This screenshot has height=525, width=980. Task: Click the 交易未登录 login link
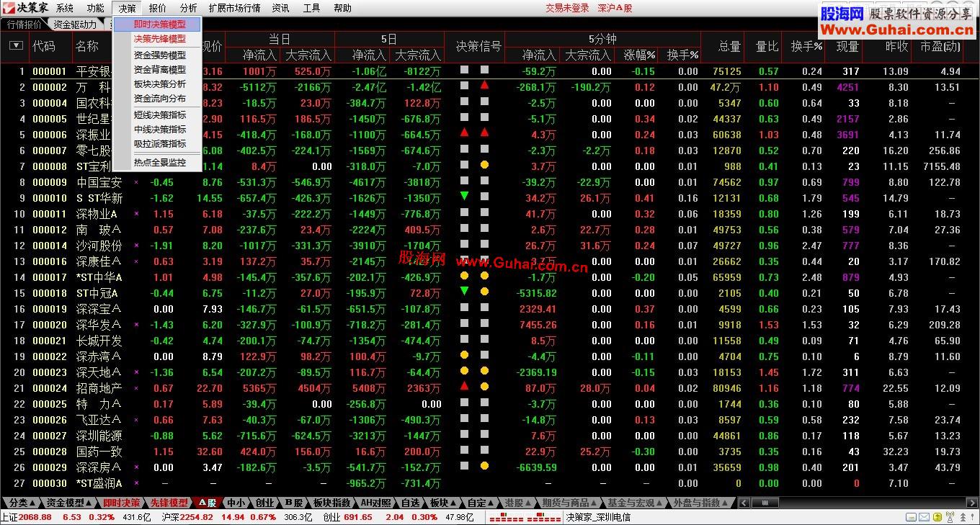[x=567, y=8]
